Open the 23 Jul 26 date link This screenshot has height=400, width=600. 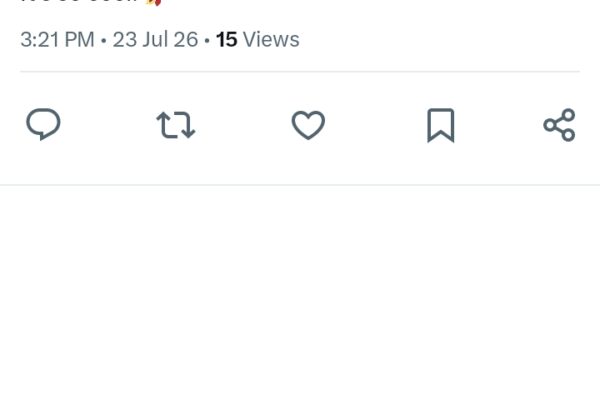point(155,39)
